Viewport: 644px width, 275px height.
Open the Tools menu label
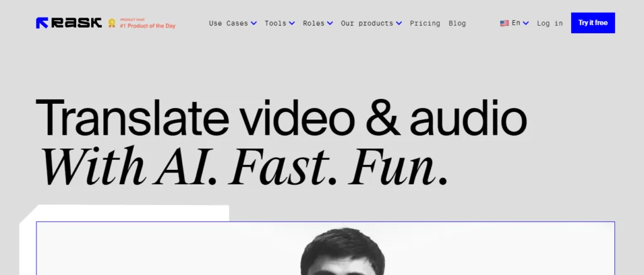275,23
